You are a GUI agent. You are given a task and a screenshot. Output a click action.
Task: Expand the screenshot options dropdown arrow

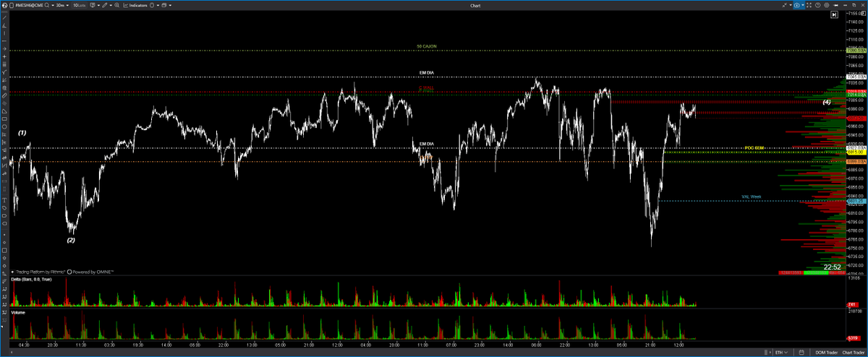click(803, 5)
